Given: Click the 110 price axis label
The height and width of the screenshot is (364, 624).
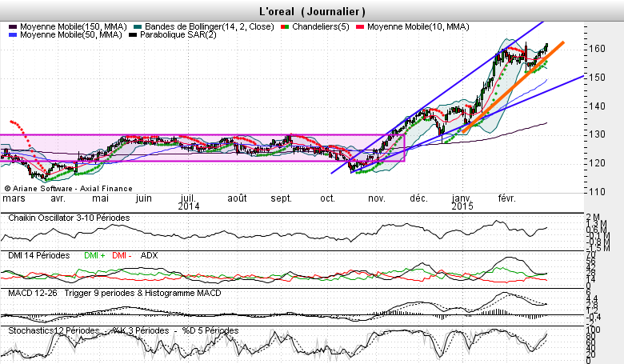Looking at the screenshot, I should coord(597,192).
